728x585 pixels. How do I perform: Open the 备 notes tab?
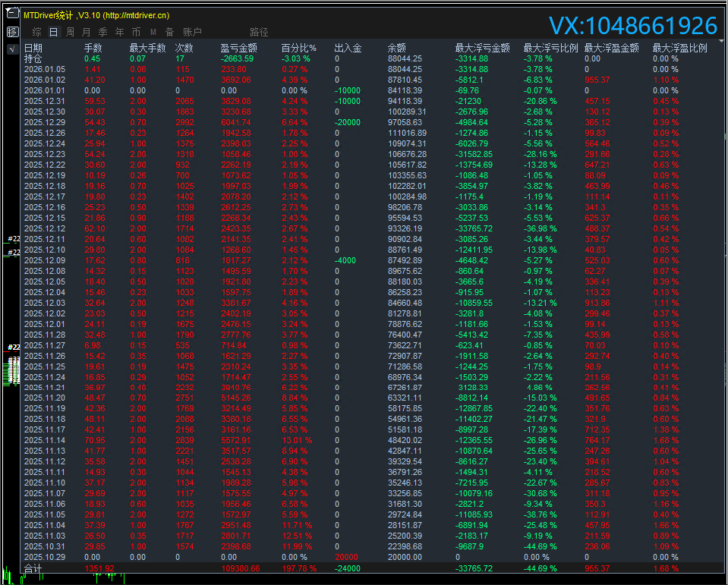169,32
